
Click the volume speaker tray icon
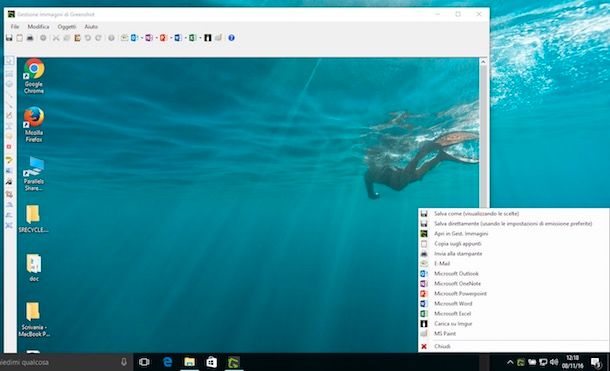554,362
